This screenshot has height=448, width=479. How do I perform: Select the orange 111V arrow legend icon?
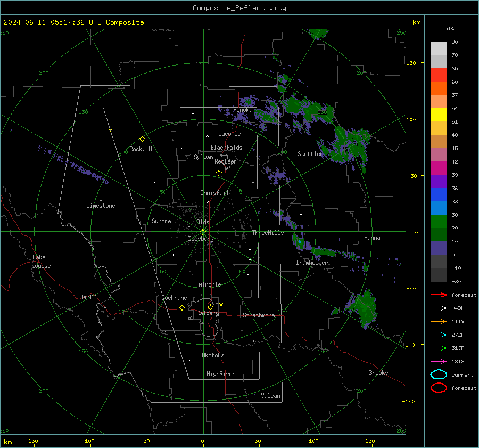click(439, 321)
